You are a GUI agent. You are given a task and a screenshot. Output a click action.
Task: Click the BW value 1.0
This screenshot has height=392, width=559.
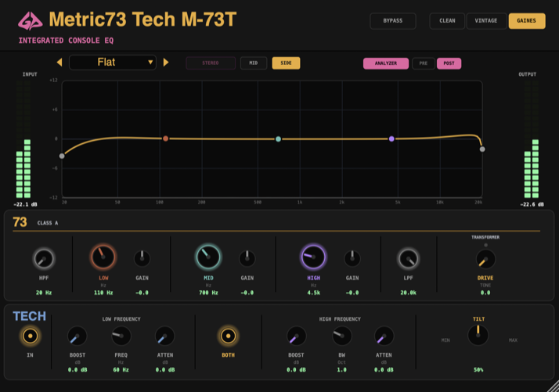341,370
